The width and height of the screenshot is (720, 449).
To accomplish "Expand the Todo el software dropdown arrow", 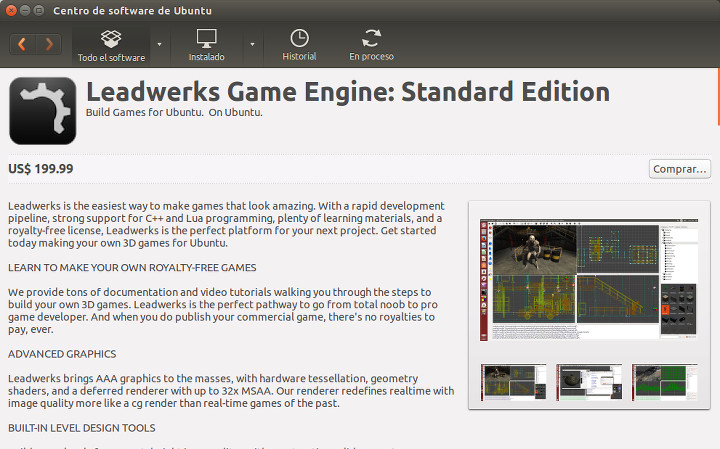I will [x=159, y=45].
